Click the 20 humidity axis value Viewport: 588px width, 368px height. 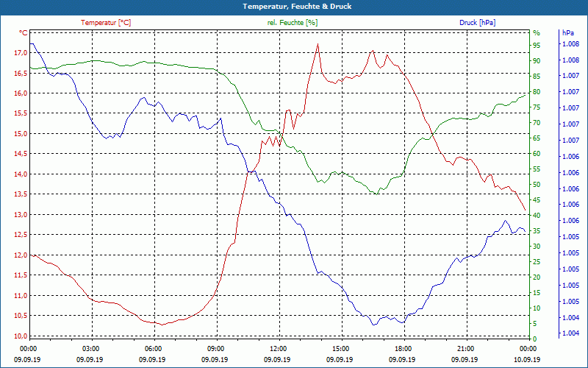pyautogui.click(x=537, y=277)
